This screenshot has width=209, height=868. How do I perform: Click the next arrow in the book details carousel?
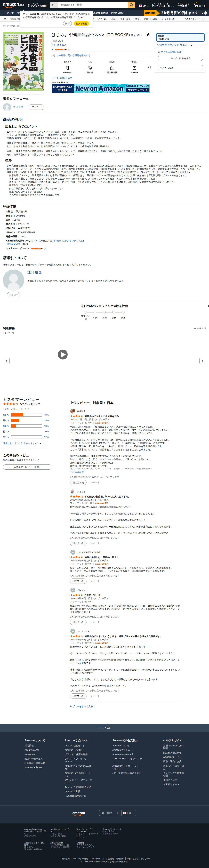pos(148,67)
